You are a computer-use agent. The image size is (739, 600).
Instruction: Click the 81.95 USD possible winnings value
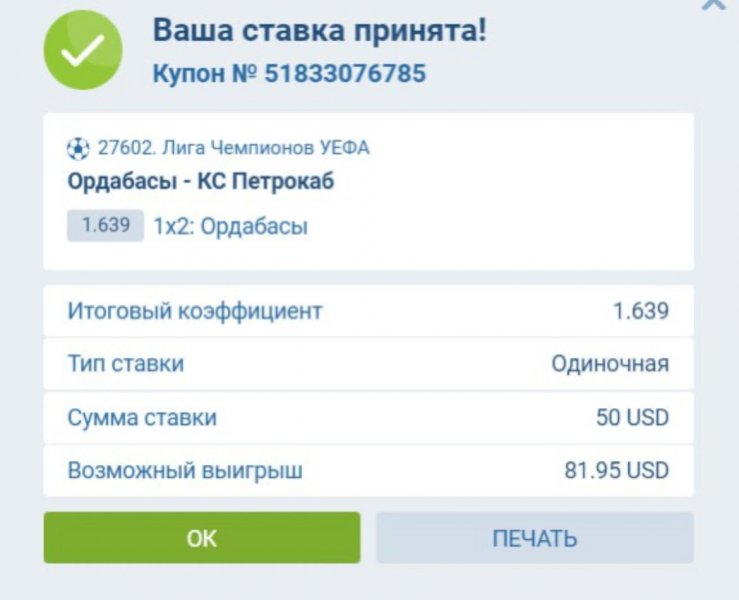pos(616,470)
